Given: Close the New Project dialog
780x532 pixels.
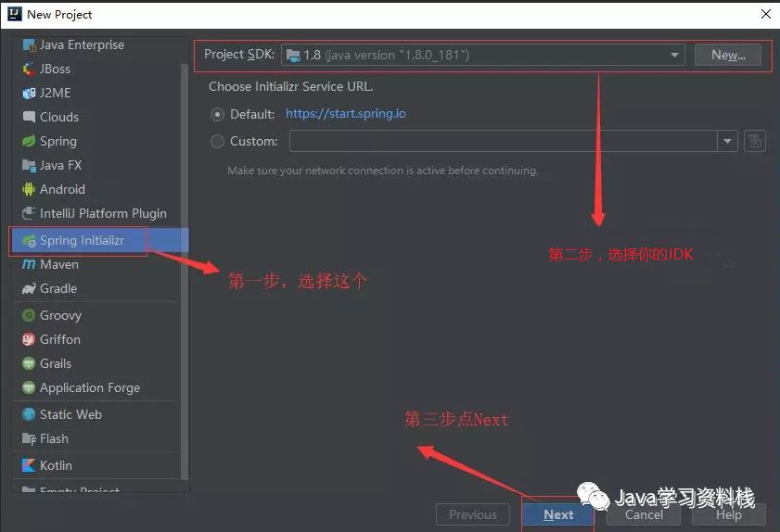Looking at the screenshot, I should (x=766, y=15).
